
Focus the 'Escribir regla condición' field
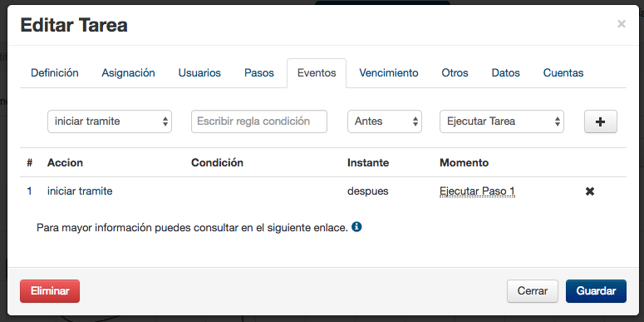[259, 121]
